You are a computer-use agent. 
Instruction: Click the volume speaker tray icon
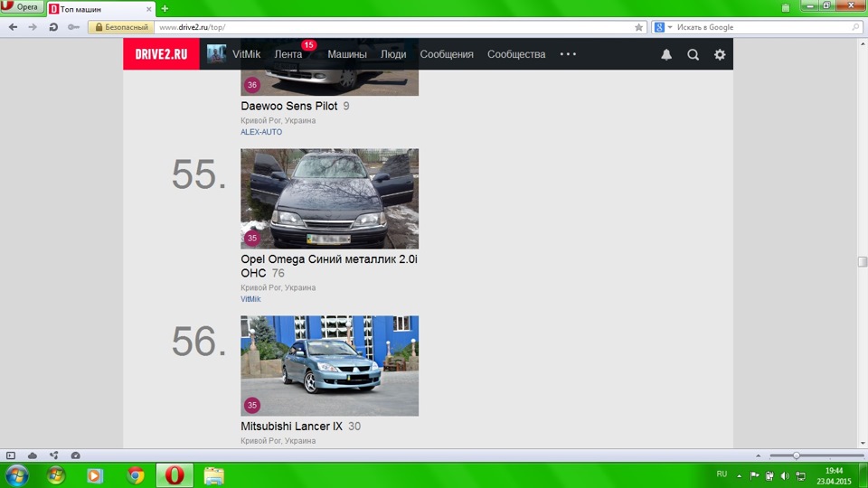click(785, 475)
